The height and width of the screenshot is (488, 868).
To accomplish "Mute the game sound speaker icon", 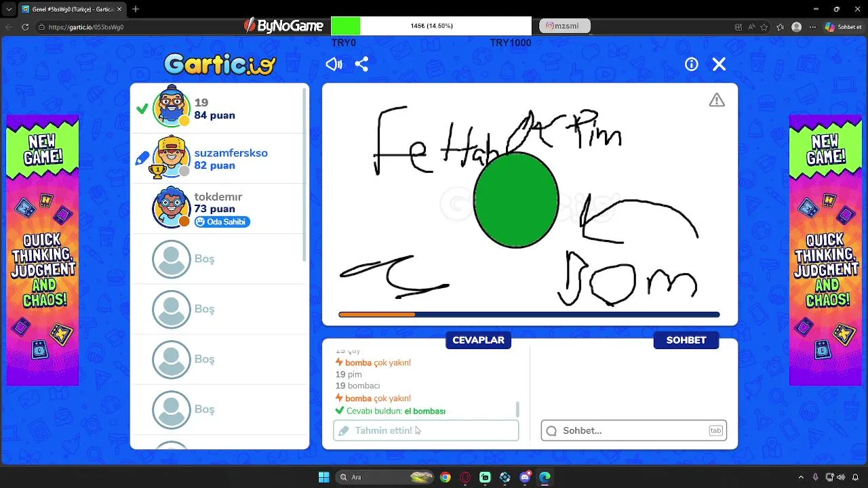I will click(334, 64).
